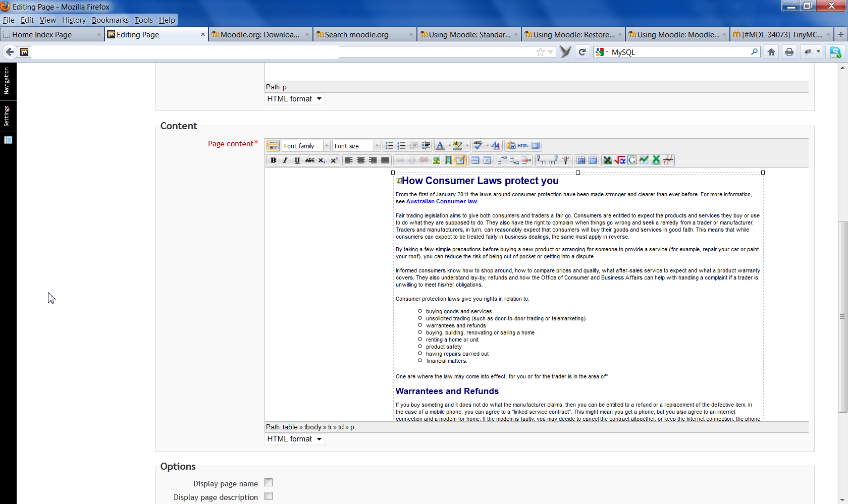Reload the current page
The height and width of the screenshot is (504, 848).
(582, 52)
